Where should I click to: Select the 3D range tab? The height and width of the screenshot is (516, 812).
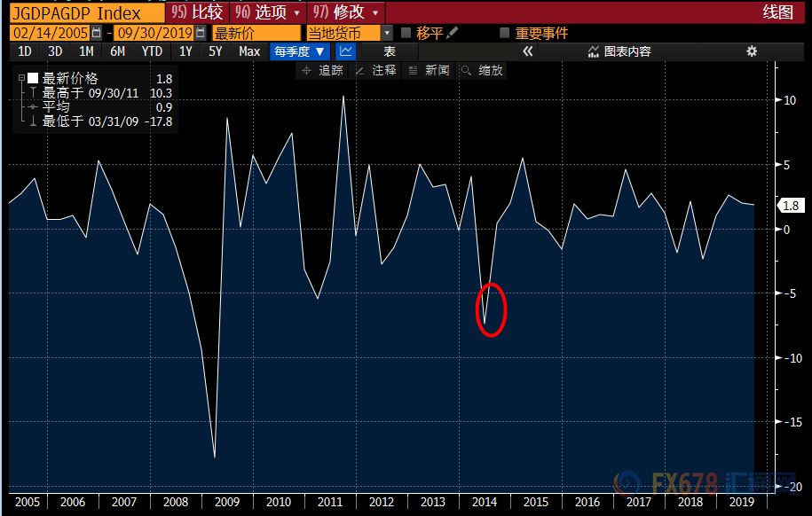(55, 51)
